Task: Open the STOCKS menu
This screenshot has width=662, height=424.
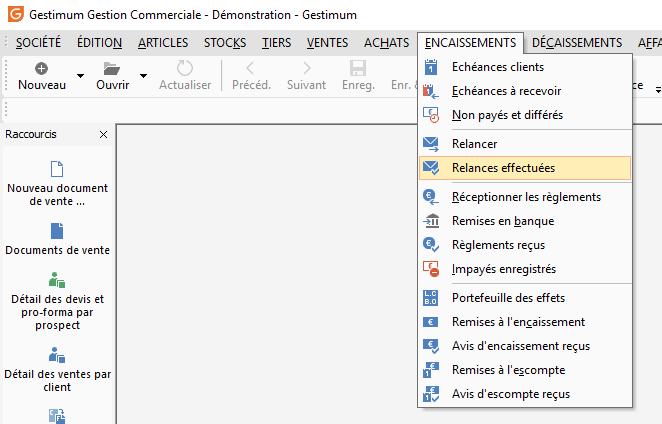Action: pyautogui.click(x=225, y=43)
